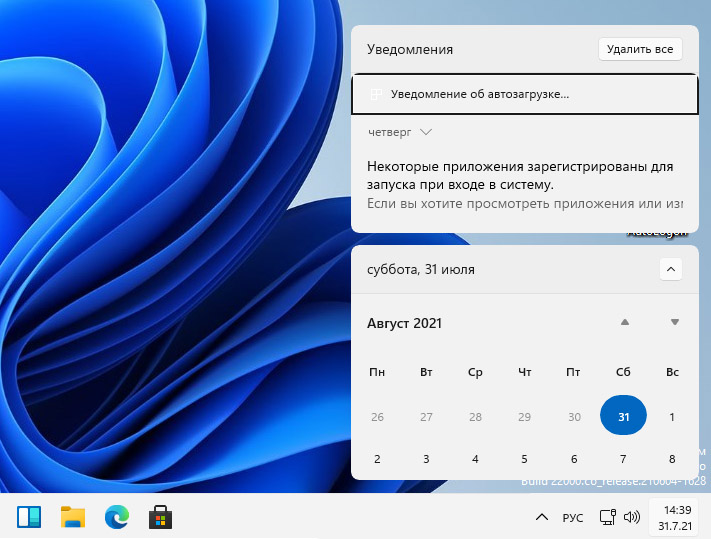Select highlighted day 31 in calendar
The height and width of the screenshot is (539, 711).
click(x=623, y=416)
